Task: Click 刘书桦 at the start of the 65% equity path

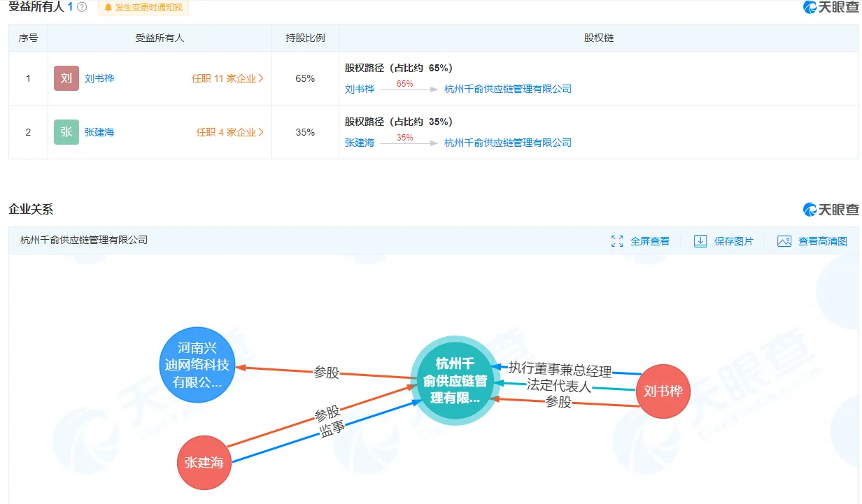Action: tap(360, 89)
